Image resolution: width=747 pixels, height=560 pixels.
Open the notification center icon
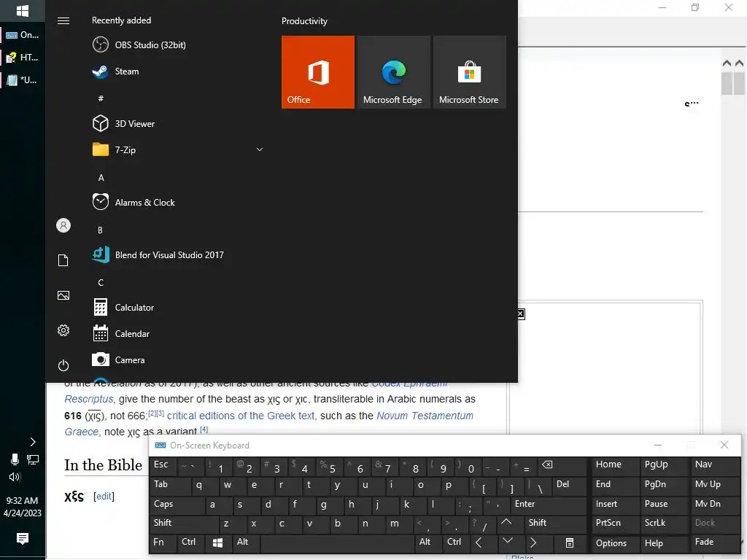click(23, 538)
